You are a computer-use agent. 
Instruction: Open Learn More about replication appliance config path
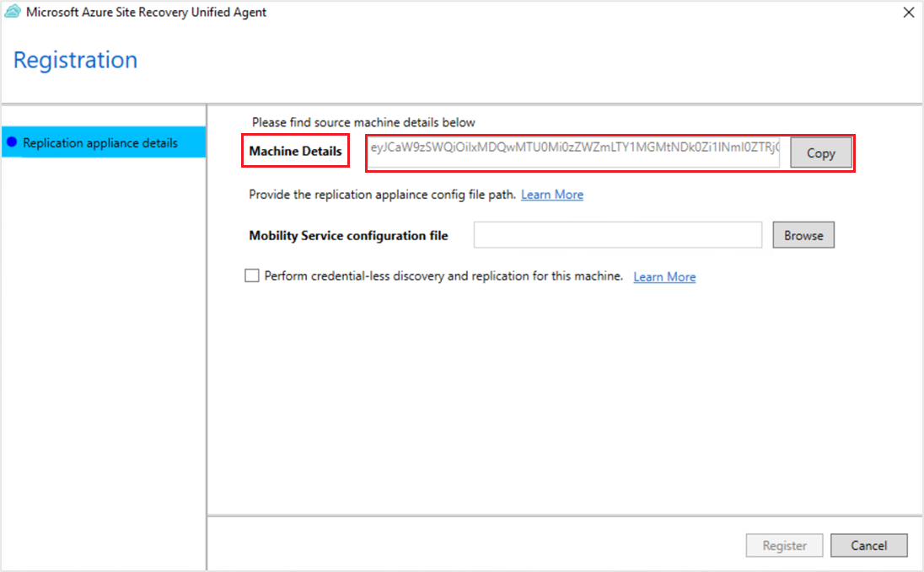tap(551, 195)
